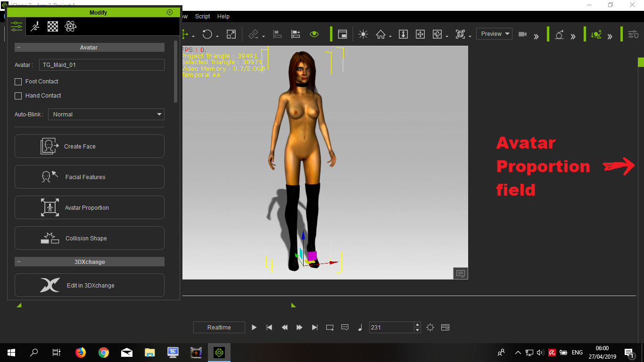
Task: Click Edit in 3DXchange button
Action: pyautogui.click(x=90, y=285)
